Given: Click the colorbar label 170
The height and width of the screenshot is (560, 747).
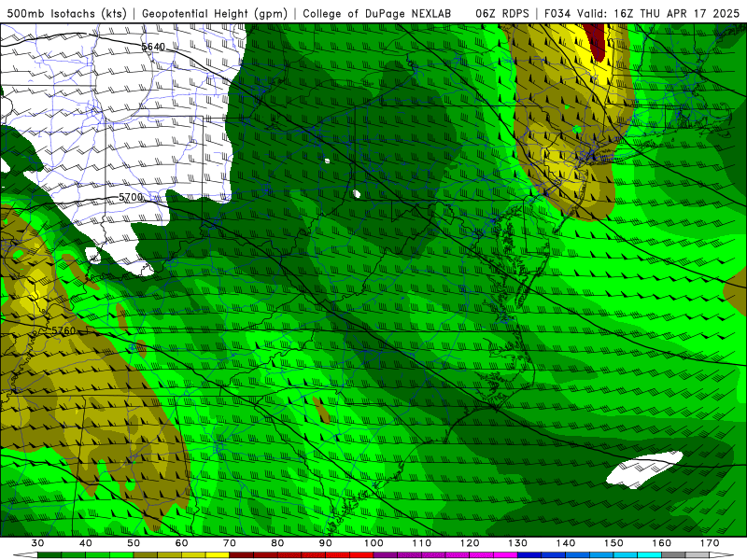Looking at the screenshot, I should (710, 543).
